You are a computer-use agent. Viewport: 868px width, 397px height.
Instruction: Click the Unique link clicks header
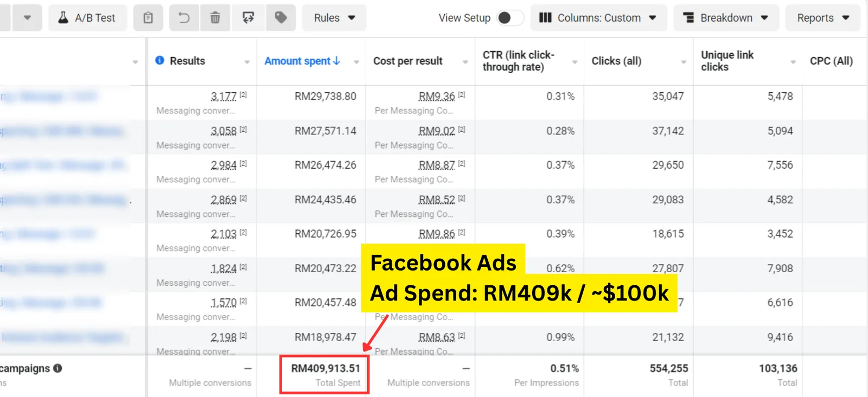pyautogui.click(x=727, y=61)
